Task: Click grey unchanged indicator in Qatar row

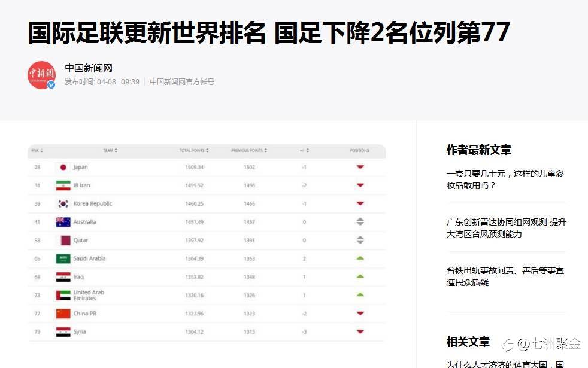Action: 360,240
